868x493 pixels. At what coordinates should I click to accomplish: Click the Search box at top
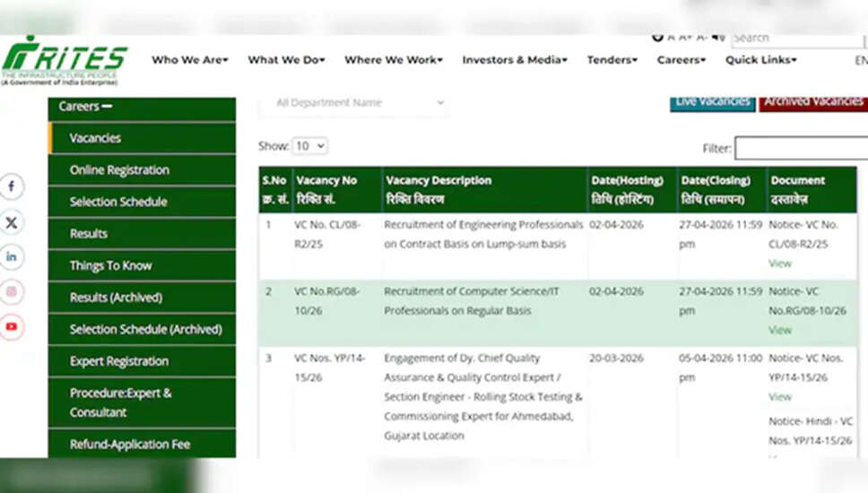click(x=796, y=39)
